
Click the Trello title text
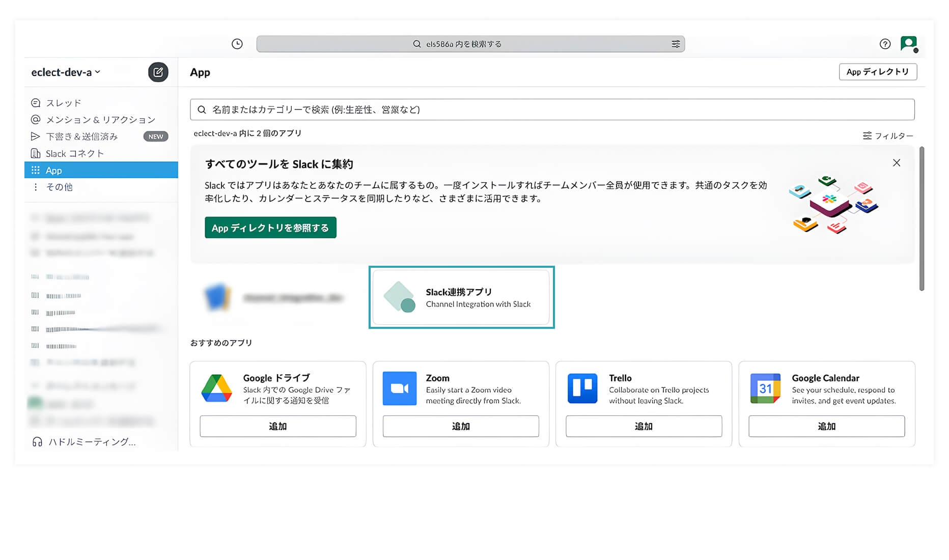(620, 378)
